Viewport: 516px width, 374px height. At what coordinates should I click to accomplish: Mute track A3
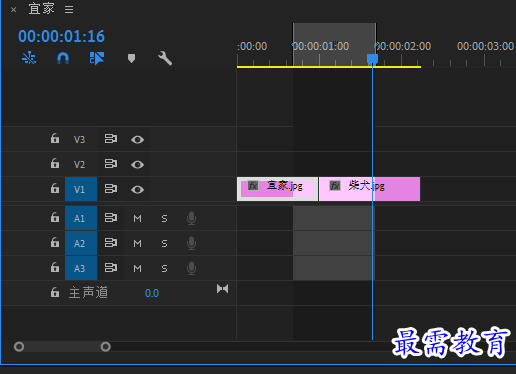point(137,268)
